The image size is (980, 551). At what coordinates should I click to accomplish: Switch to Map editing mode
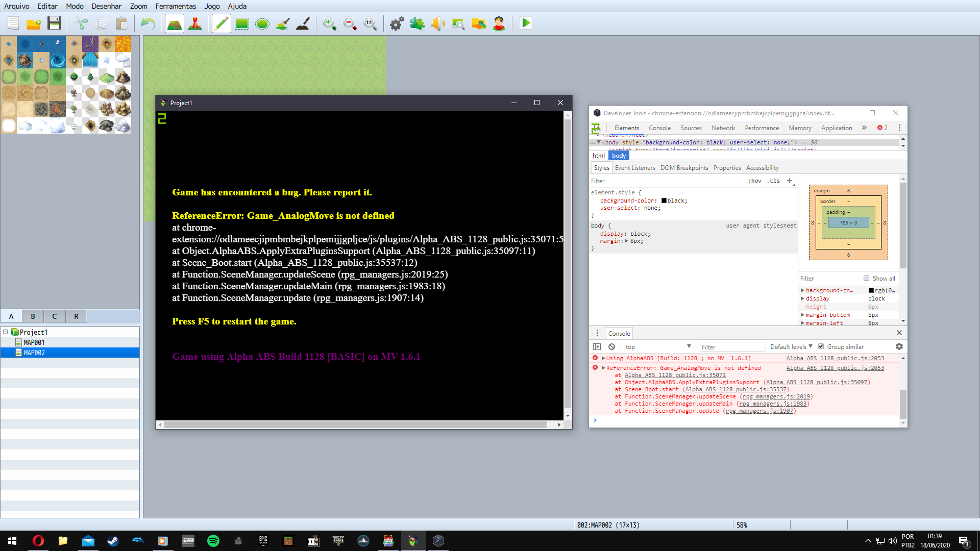[175, 23]
